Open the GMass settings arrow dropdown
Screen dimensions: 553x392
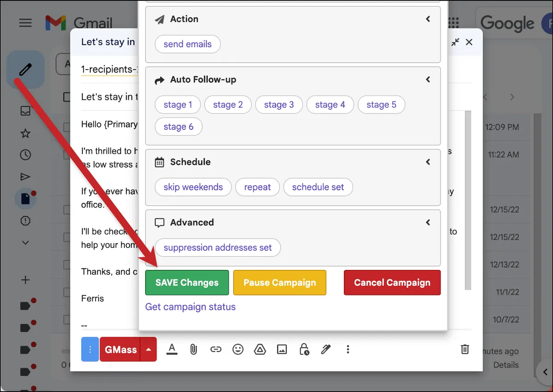click(x=148, y=350)
